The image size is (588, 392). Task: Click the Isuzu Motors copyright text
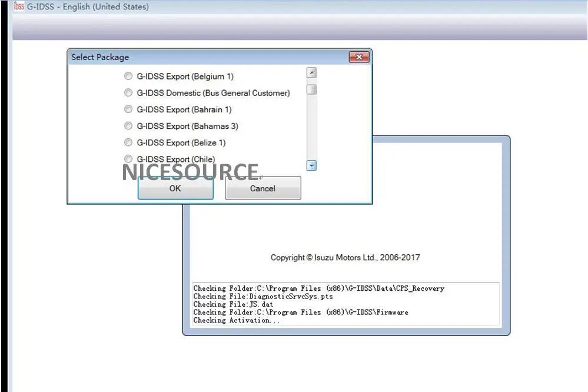(x=345, y=257)
